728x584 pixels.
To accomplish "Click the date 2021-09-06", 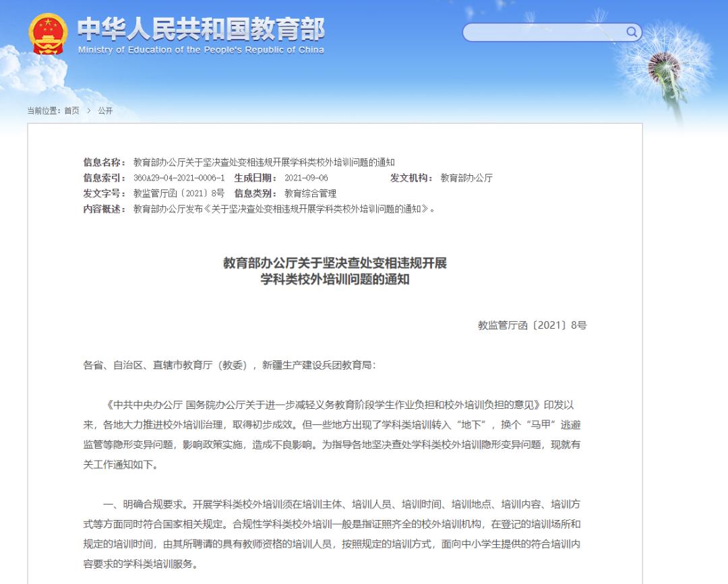I will click(306, 178).
